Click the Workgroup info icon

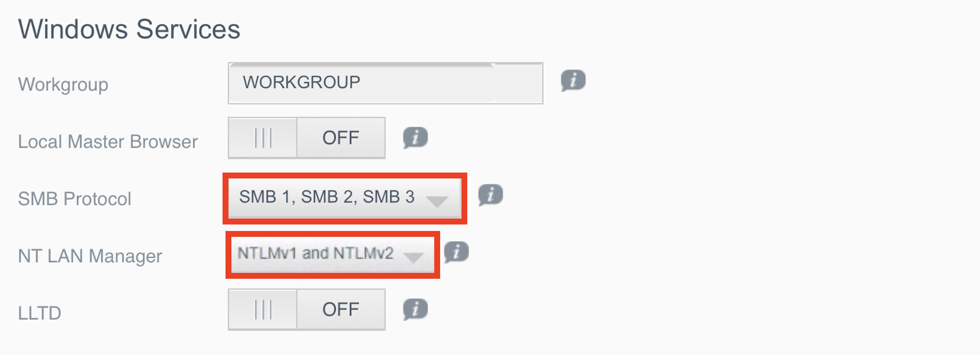(573, 80)
